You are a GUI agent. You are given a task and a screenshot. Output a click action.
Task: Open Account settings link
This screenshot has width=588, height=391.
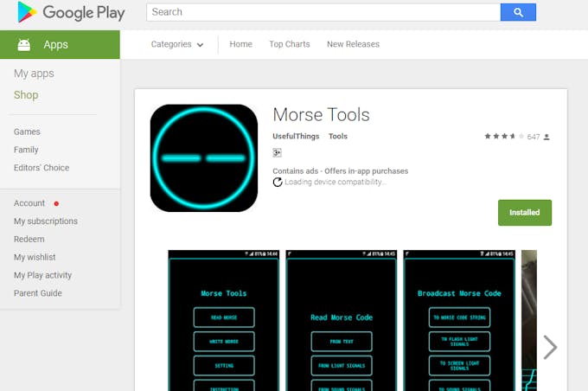click(x=29, y=203)
